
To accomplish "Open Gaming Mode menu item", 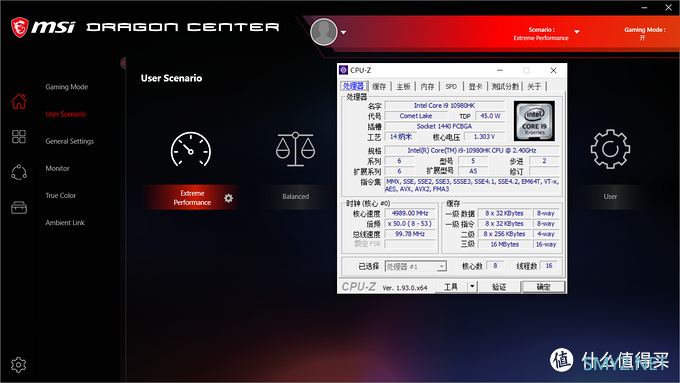I will pyautogui.click(x=67, y=87).
